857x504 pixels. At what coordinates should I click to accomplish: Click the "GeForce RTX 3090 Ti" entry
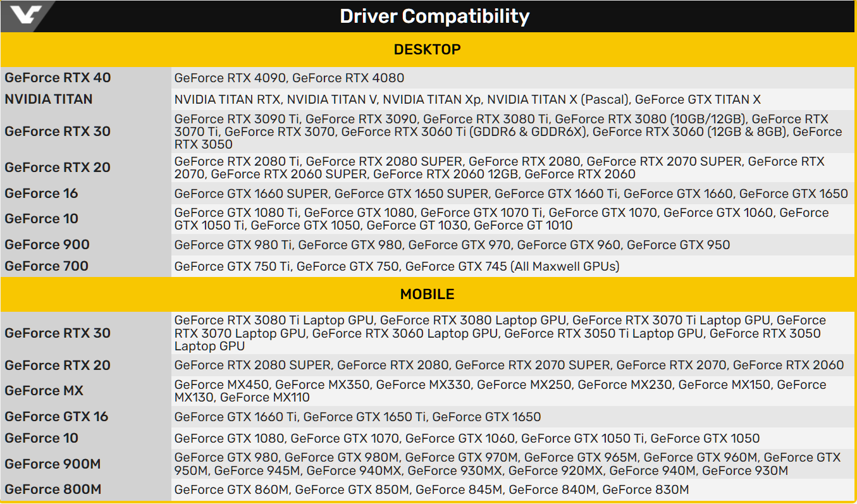coord(237,119)
